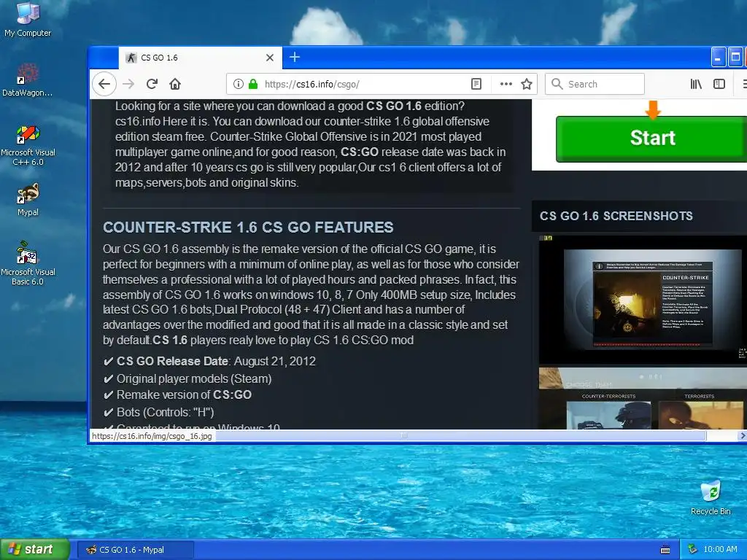
Task: Click the CS GO 1.6 SCREENSHOTS heading
Action: [x=616, y=216]
